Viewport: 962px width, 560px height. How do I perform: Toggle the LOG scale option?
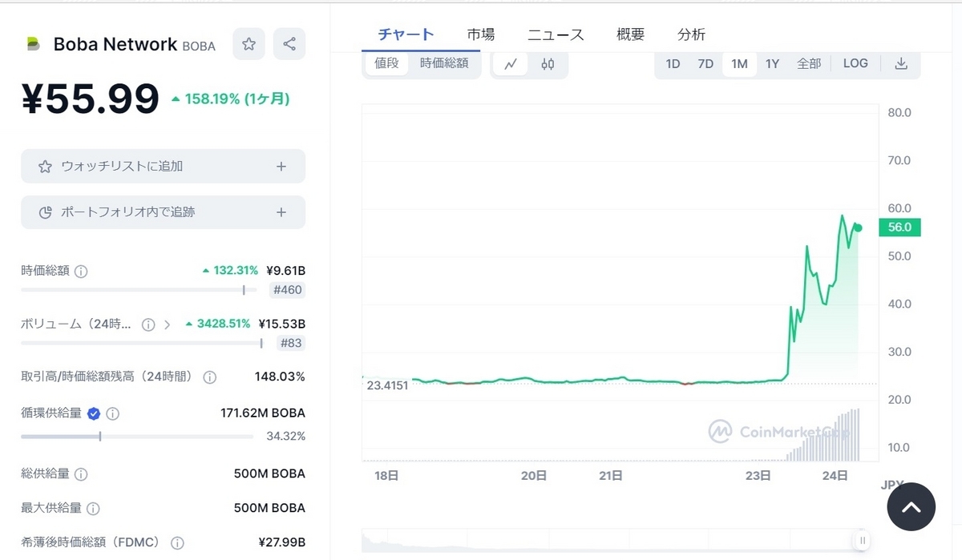click(855, 63)
